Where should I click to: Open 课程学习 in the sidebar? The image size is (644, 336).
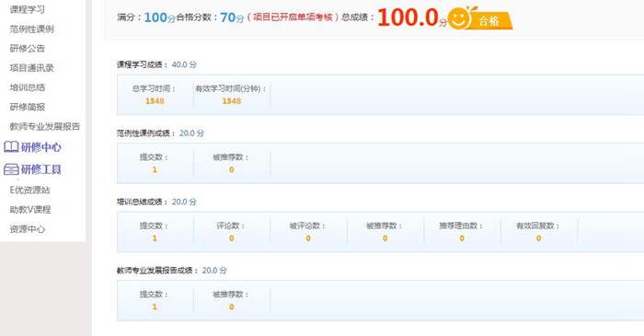pyautogui.click(x=27, y=9)
